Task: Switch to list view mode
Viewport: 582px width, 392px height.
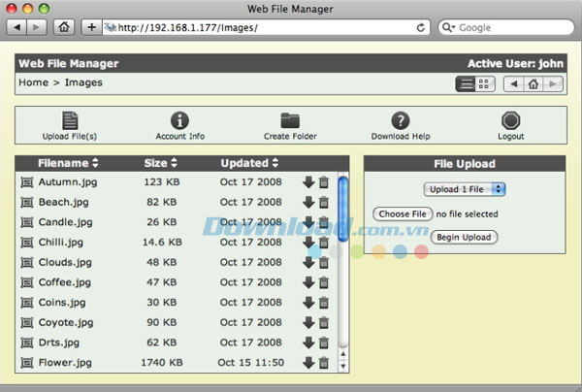Action: (x=466, y=84)
